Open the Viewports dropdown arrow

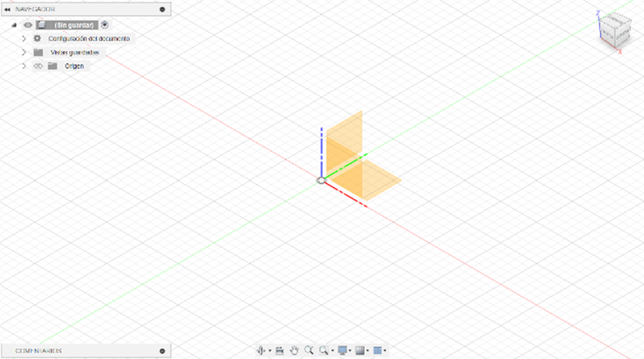(x=385, y=351)
